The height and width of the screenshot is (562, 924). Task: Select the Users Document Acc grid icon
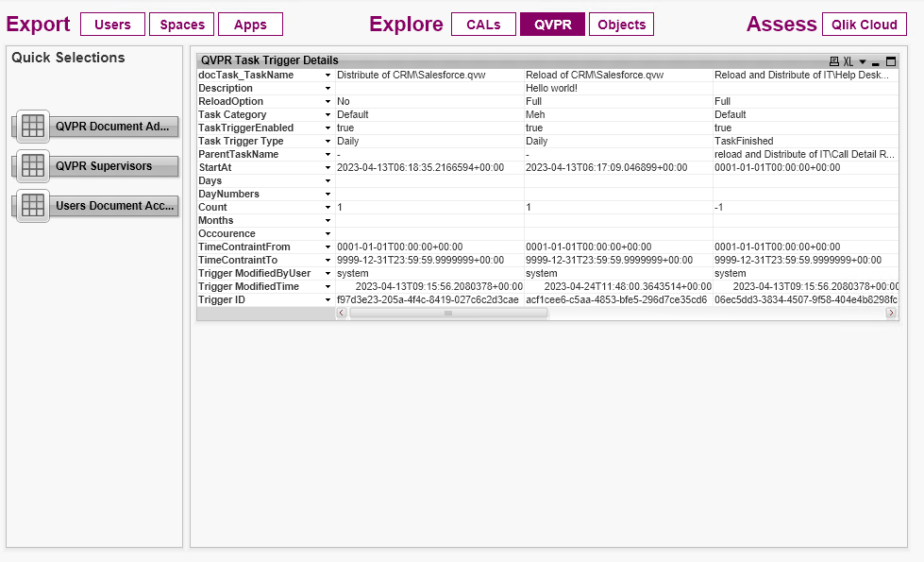pyautogui.click(x=32, y=205)
